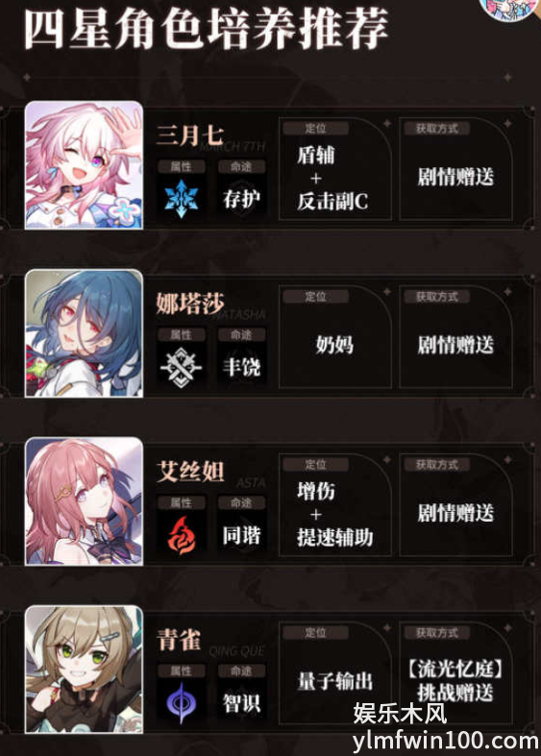Click the 娜塔莎 character name
Screen dimensions: 541x756
(189, 304)
